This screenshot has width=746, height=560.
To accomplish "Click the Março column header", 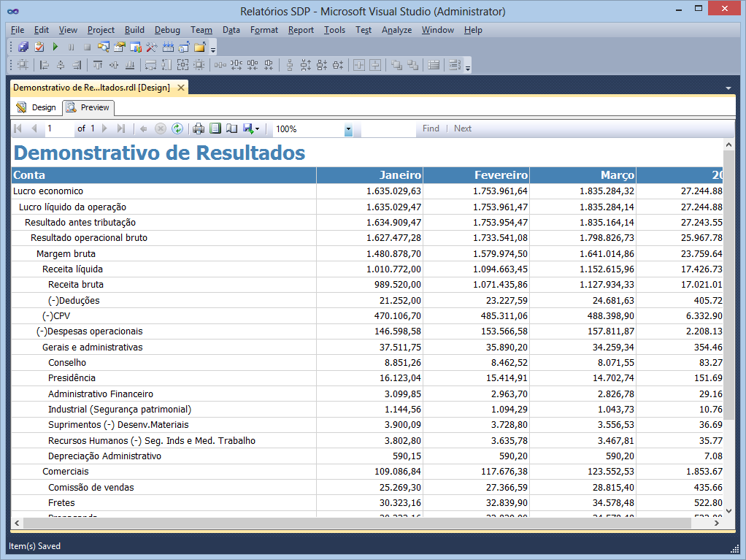I will point(582,175).
